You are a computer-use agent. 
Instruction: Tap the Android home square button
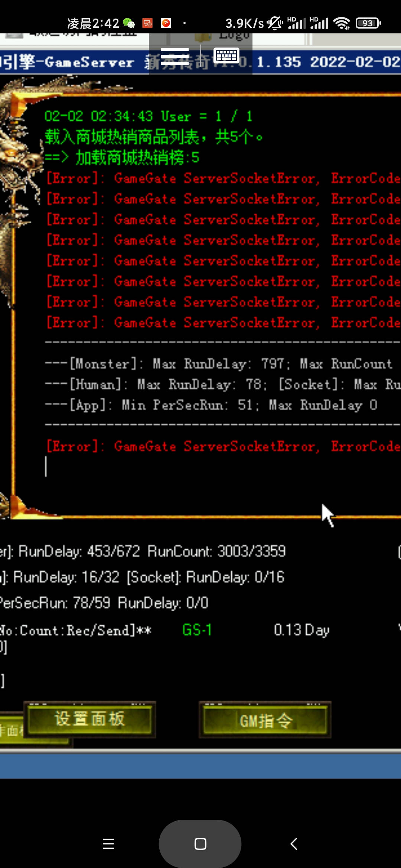click(200, 844)
